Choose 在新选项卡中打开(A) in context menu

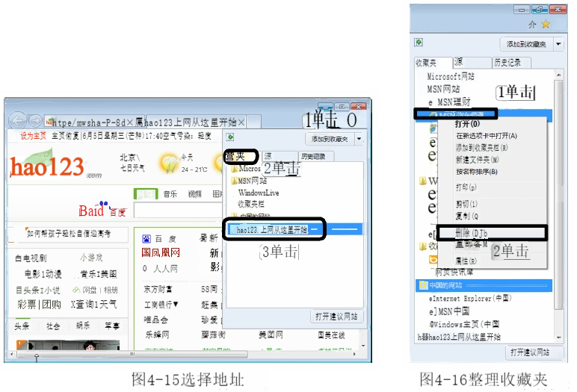[487, 136]
